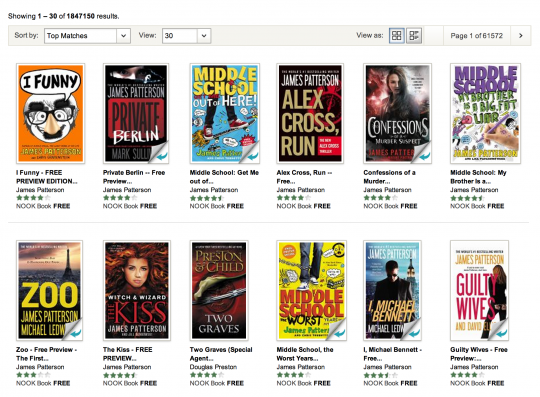Screen dimensions: 540x397
Task: Click 'Showing 1 – 30 of 1847150 results' text
Action: (64, 16)
